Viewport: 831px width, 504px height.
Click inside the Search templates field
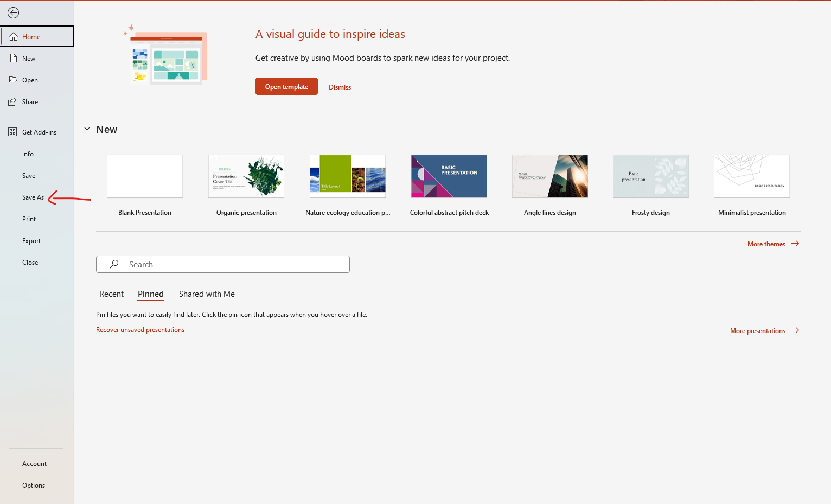[x=228, y=264]
